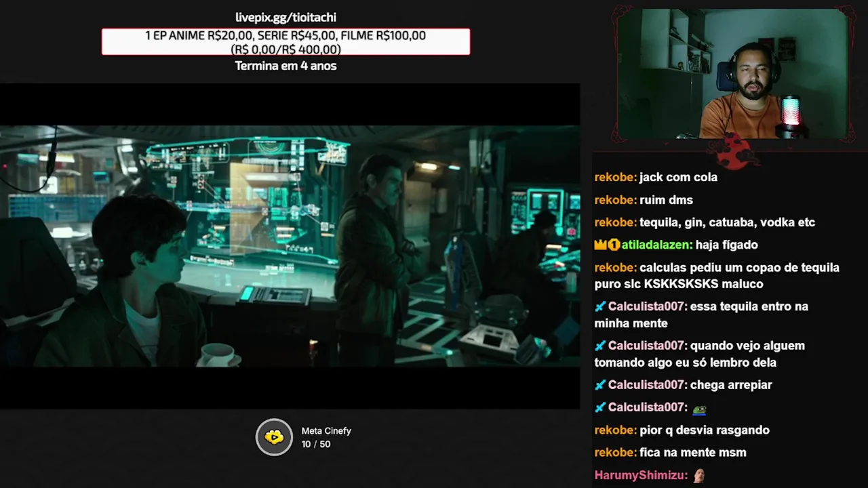This screenshot has width=868, height=488.
Task: Click the donation goal progress bar
Action: pos(285,42)
